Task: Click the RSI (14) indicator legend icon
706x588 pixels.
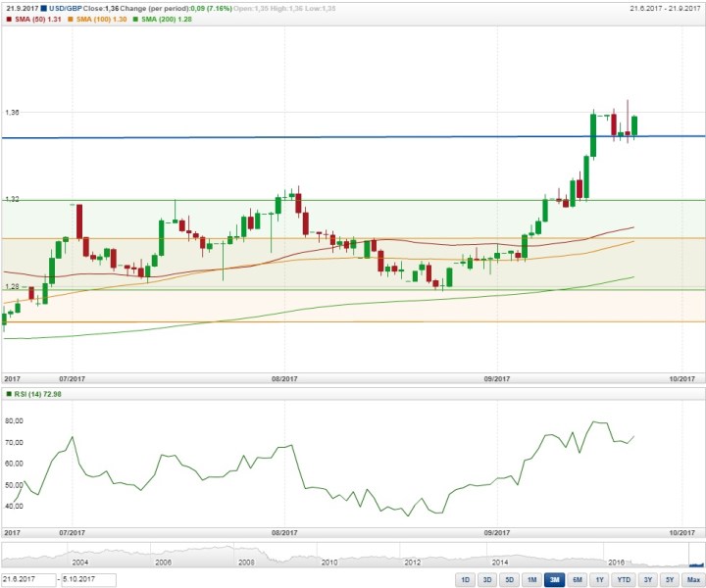Action: [8, 394]
